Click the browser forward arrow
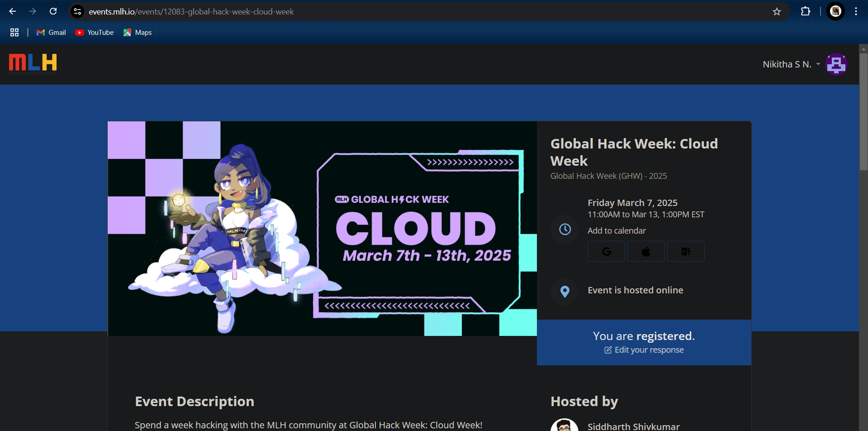 33,11
